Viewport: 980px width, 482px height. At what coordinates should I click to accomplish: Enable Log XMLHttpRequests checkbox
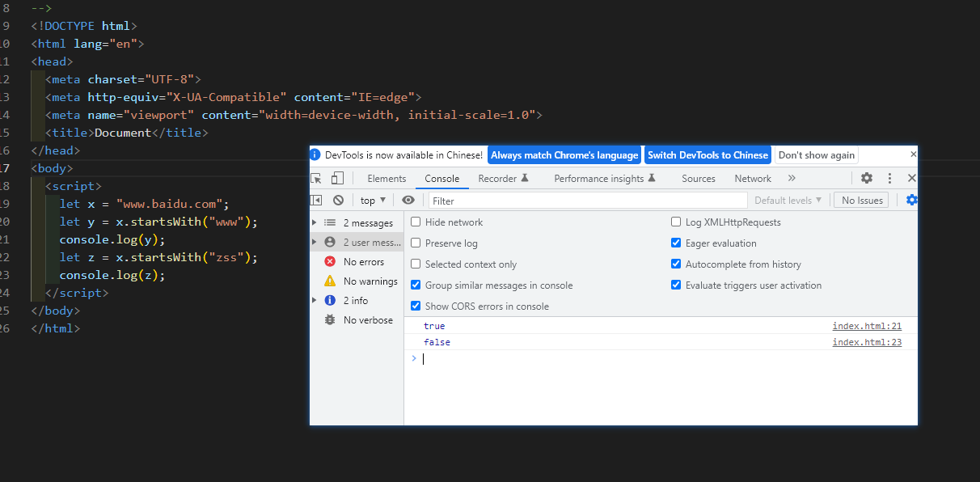pyautogui.click(x=676, y=222)
